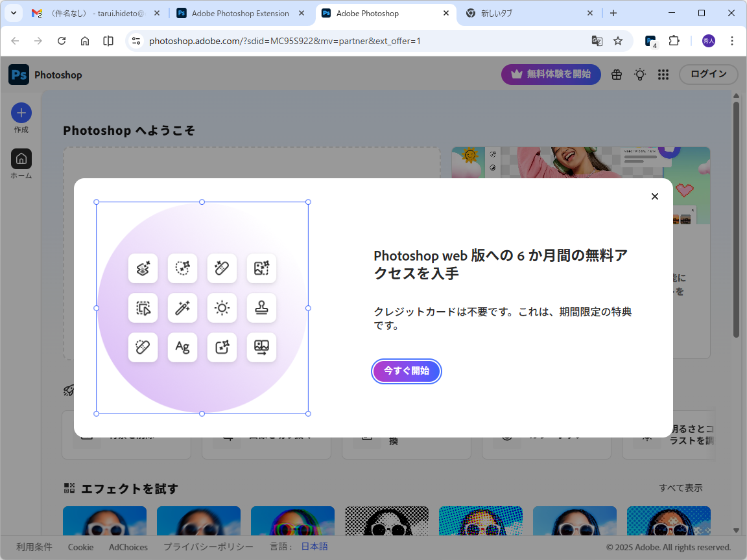Click the sun-shaped brightness adjustment icon

pyautogui.click(x=222, y=308)
